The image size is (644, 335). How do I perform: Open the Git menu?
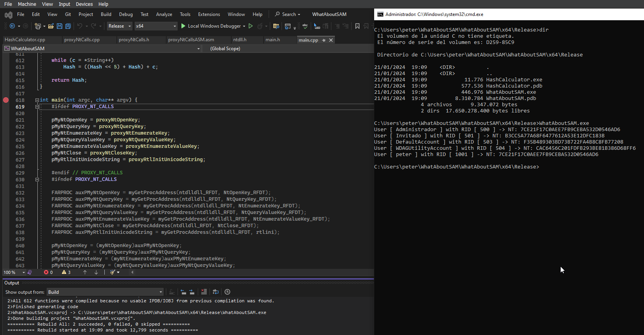(68, 14)
